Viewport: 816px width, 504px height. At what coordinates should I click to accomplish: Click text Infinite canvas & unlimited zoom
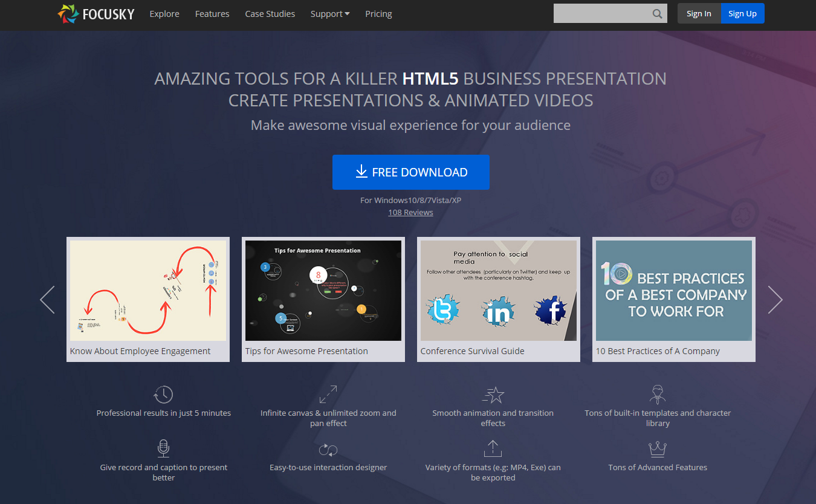click(328, 418)
